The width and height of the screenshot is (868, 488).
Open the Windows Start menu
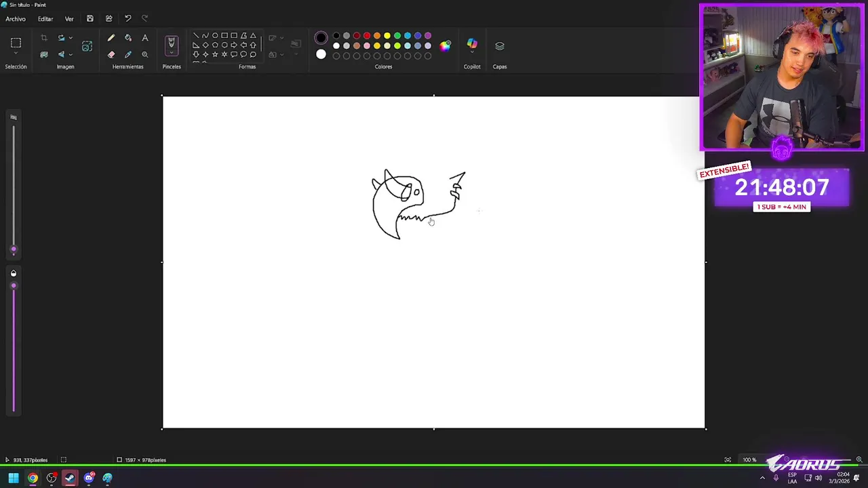point(14,479)
